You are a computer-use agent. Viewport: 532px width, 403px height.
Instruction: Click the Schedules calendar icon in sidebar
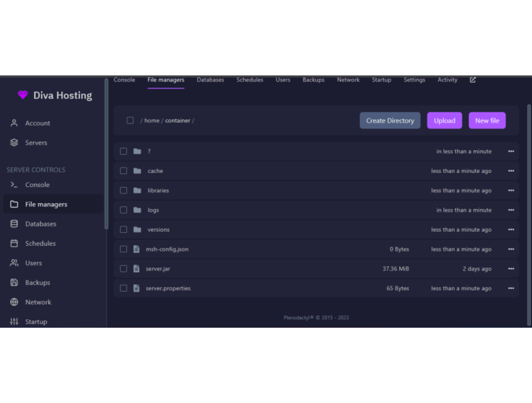pos(14,243)
